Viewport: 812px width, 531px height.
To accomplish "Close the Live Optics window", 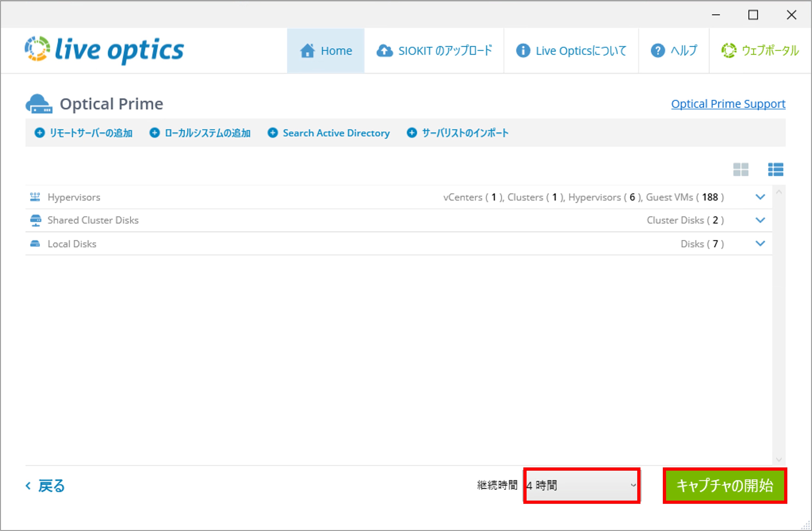I will click(x=791, y=15).
